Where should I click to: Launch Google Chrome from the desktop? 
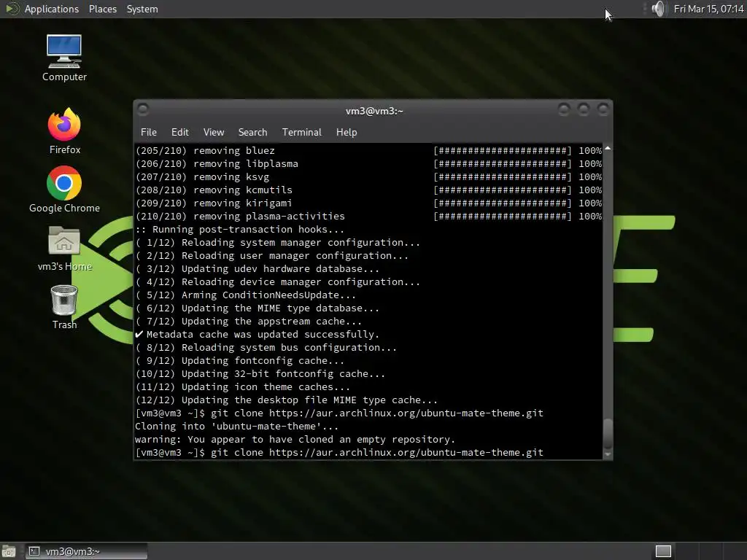(x=64, y=190)
